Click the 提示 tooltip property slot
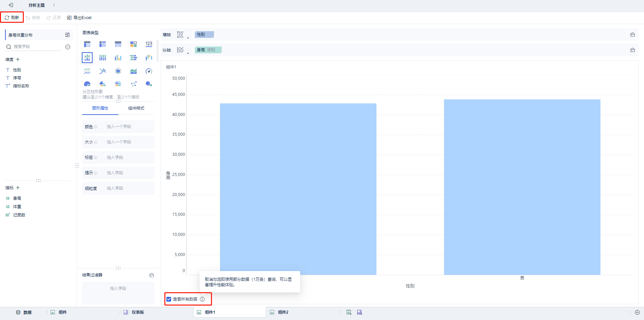Image resolution: width=644 pixels, height=320 pixels. click(118, 173)
